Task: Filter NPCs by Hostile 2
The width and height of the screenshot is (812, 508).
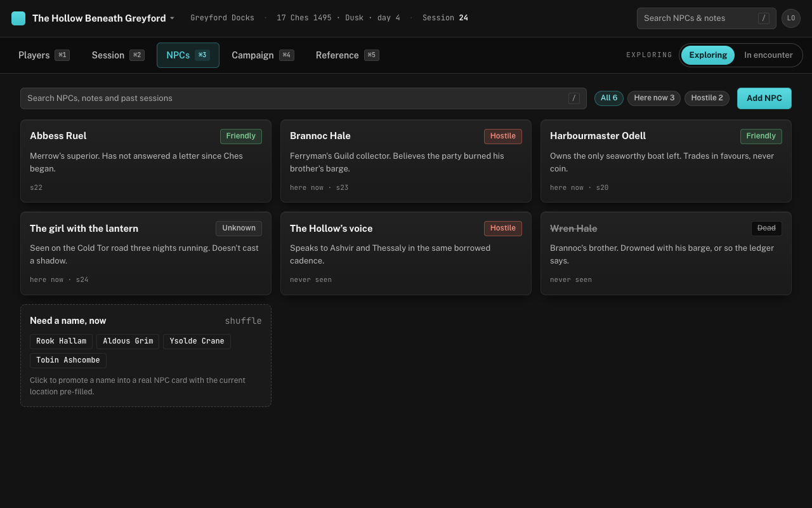Action: (x=707, y=98)
